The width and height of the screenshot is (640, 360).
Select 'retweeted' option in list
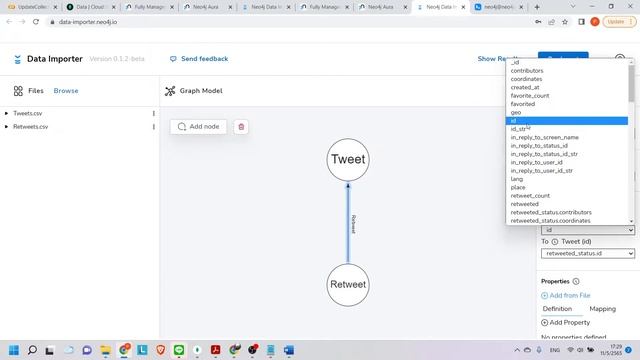pos(567,204)
